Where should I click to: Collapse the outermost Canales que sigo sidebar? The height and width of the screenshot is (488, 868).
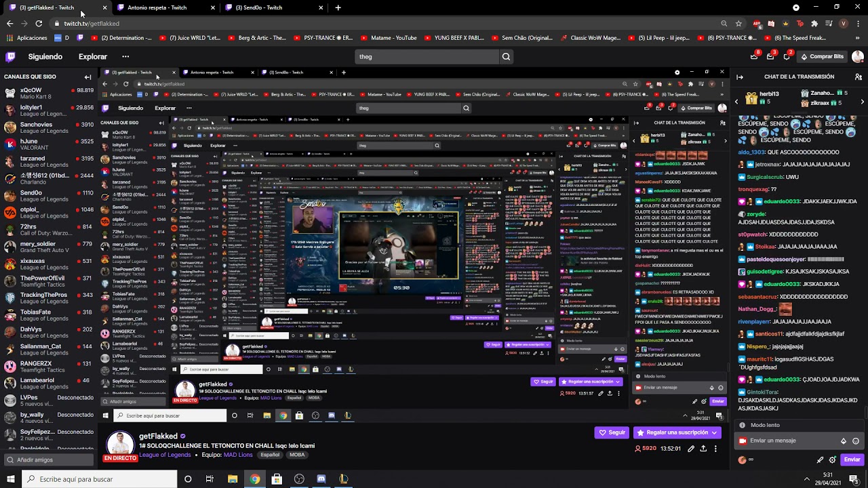[87, 77]
